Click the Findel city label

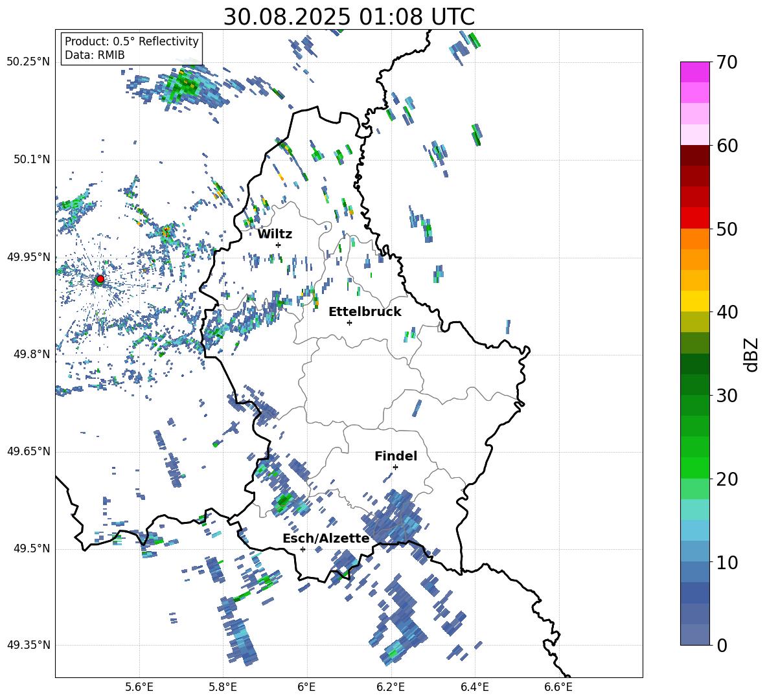coord(396,456)
